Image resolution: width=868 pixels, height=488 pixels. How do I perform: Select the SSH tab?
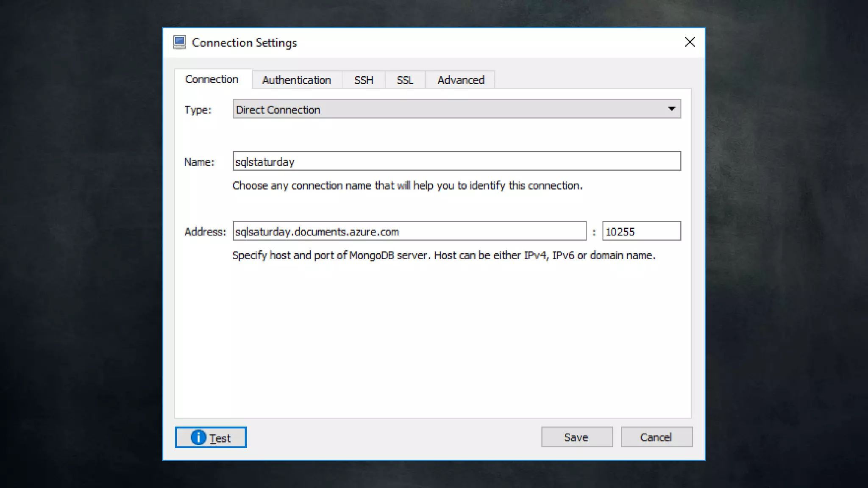click(364, 80)
